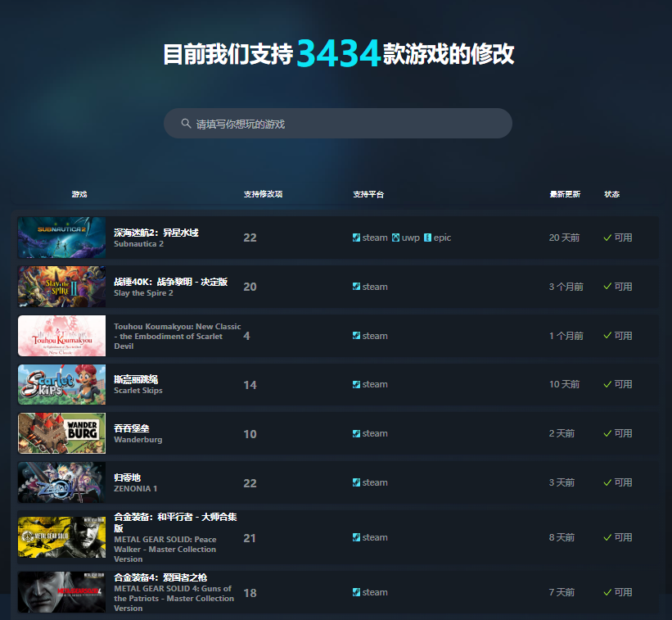
Task: Click the steam icon in Peace Walker row
Action: click(x=356, y=537)
